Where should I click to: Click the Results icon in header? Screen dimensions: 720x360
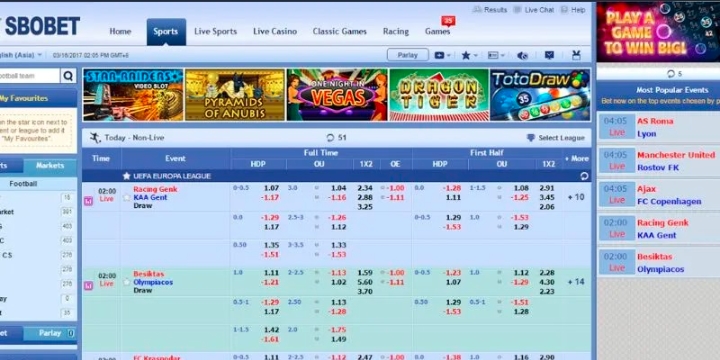[x=477, y=10]
